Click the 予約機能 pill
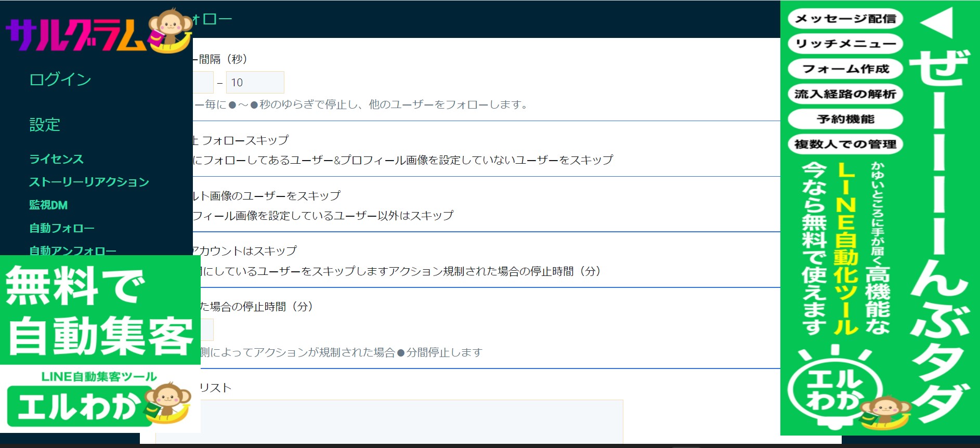 click(x=845, y=119)
